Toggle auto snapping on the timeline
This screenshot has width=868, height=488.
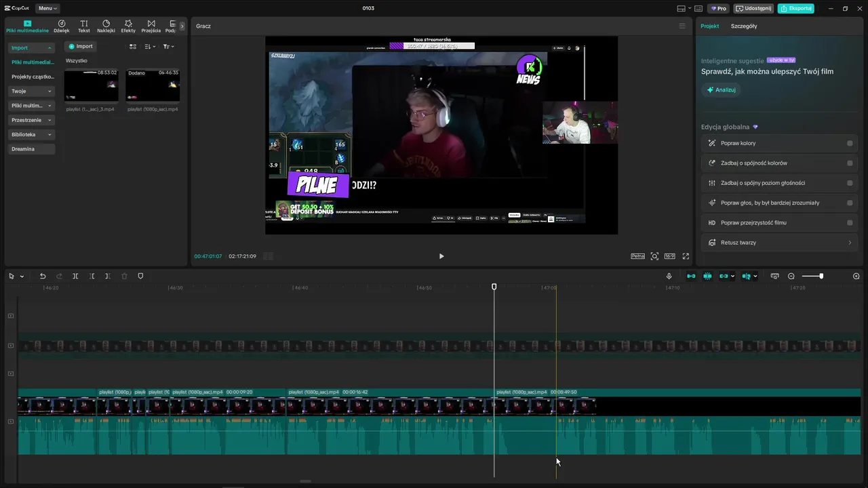pos(707,276)
